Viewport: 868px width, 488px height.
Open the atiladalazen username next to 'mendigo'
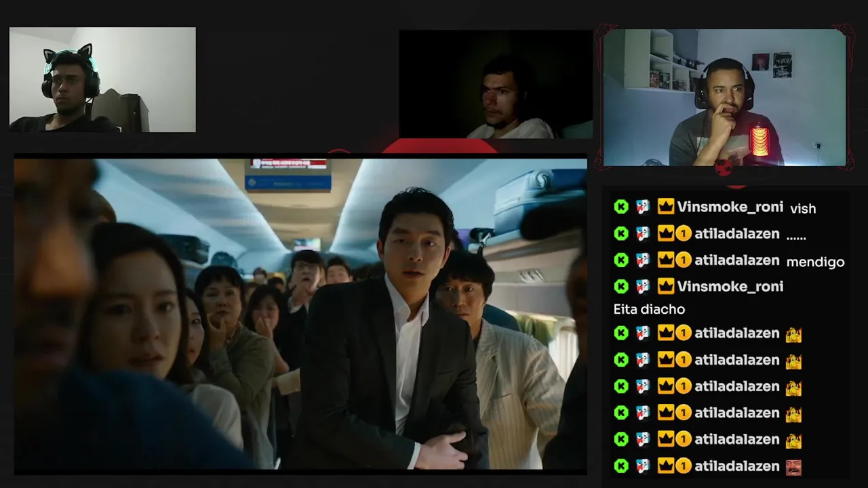click(x=736, y=260)
